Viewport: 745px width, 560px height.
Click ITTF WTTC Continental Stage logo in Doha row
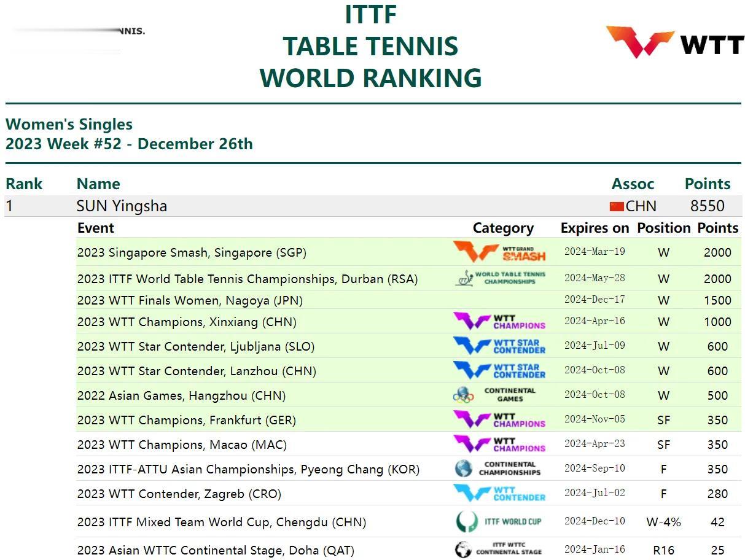(499, 548)
